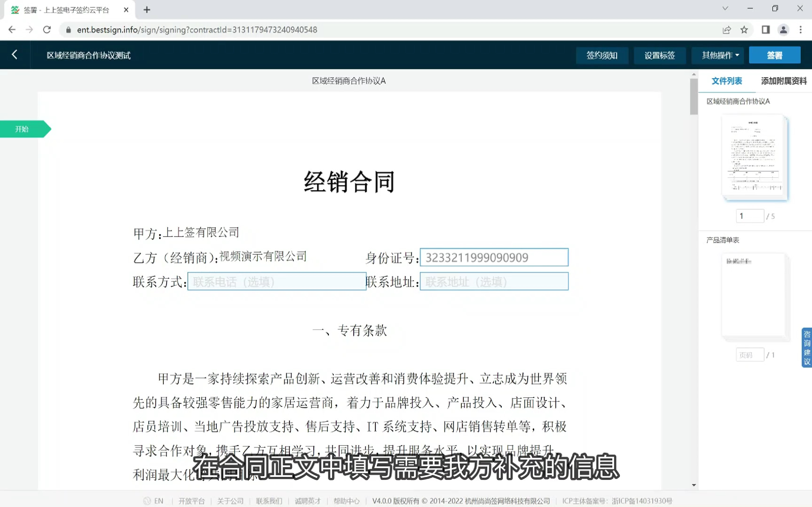Click the scrollbar down arrow
The height and width of the screenshot is (507, 812).
click(x=694, y=485)
